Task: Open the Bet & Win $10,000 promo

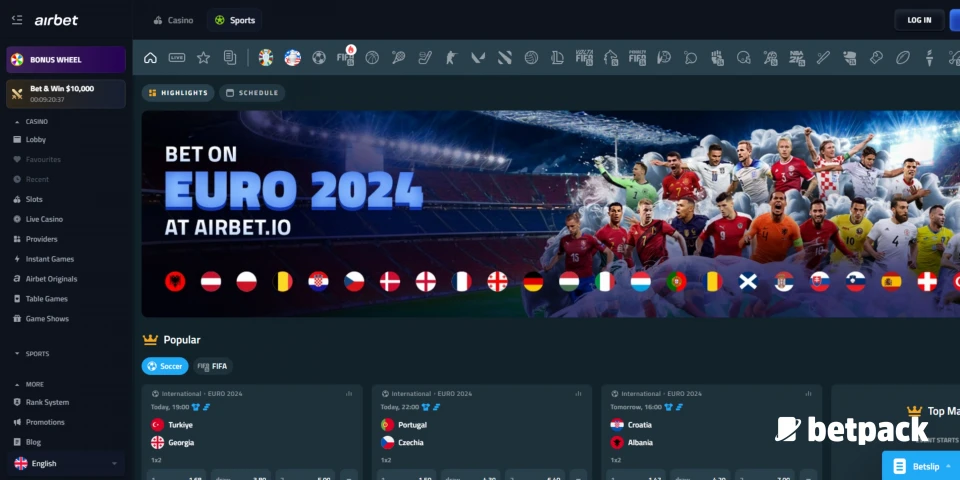Action: point(66,94)
